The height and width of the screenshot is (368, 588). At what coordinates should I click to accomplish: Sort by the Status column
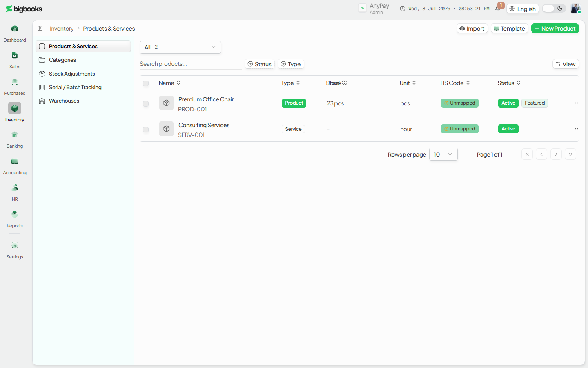pos(509,83)
